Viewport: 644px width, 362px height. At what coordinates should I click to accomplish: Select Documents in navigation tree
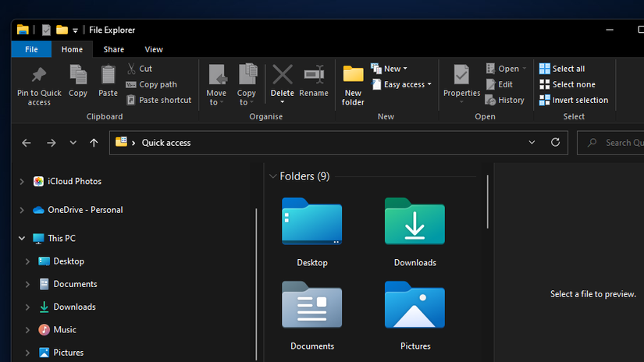click(x=68, y=284)
